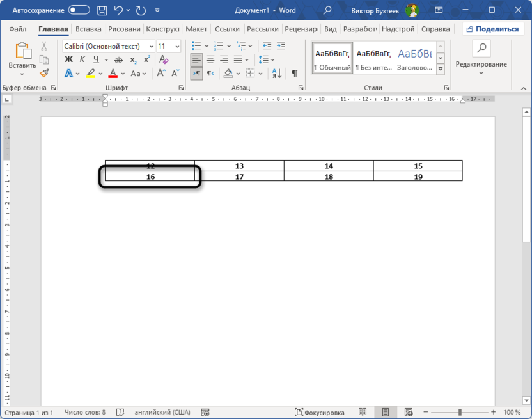The image size is (532, 419).
Task: Open the Calibri font name dropdown
Action: point(151,46)
